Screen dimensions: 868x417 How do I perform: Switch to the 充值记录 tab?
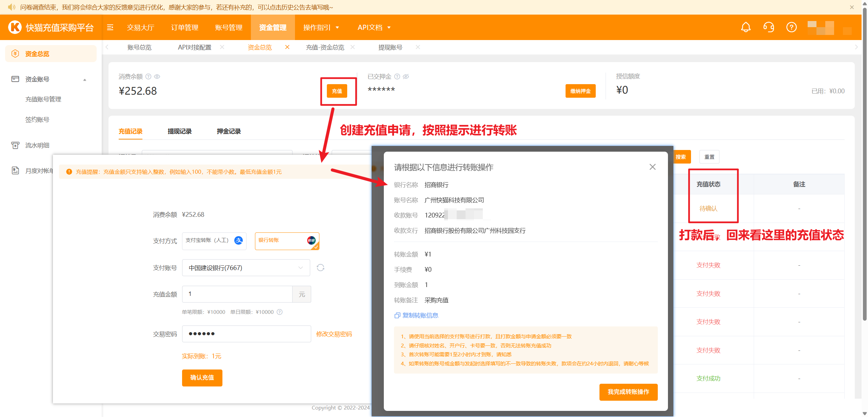(x=131, y=131)
